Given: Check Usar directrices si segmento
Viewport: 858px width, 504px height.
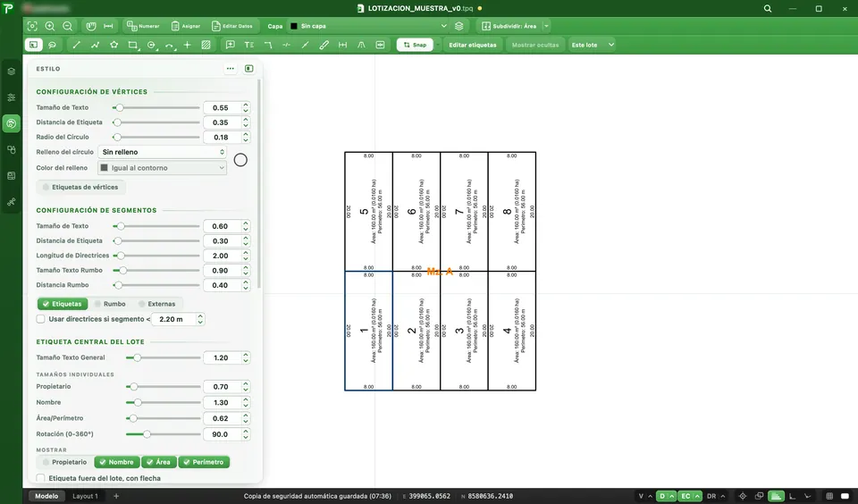Looking at the screenshot, I should (40, 318).
